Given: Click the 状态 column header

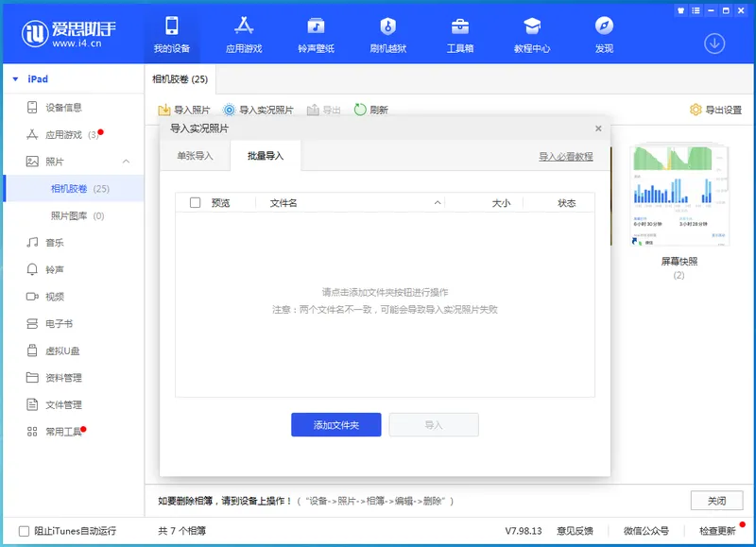Looking at the screenshot, I should [x=566, y=203].
